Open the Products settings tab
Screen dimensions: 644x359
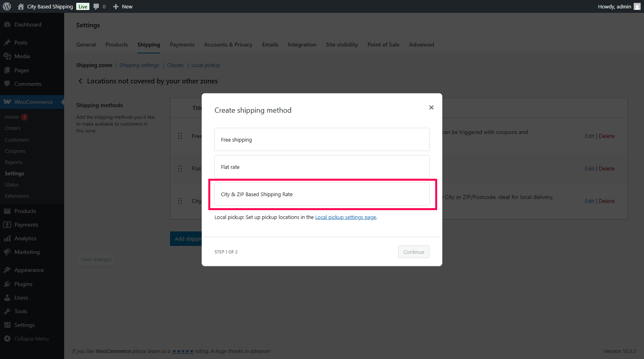pos(117,45)
